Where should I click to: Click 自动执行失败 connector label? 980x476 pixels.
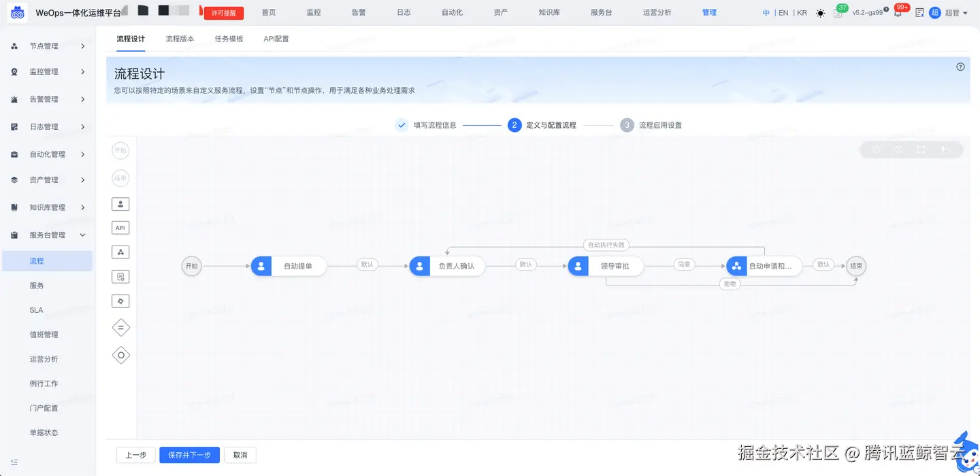click(x=606, y=245)
